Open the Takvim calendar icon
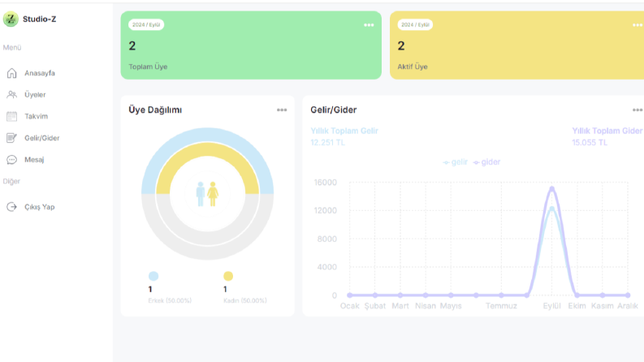644x362 pixels. 12,117
